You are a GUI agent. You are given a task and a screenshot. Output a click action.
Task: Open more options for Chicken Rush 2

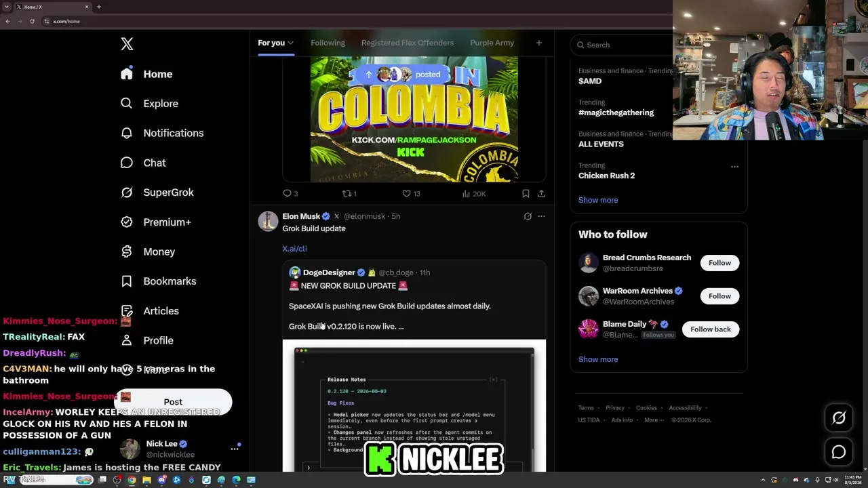(x=734, y=167)
